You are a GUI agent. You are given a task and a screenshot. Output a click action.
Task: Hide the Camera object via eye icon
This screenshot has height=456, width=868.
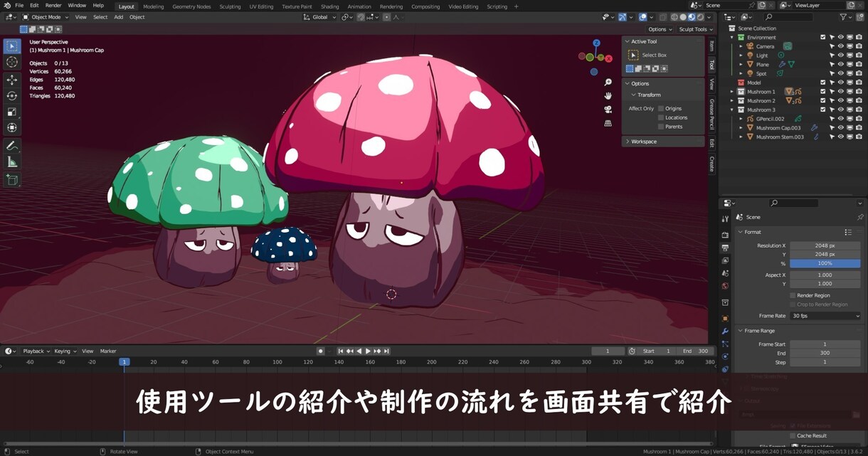(840, 46)
